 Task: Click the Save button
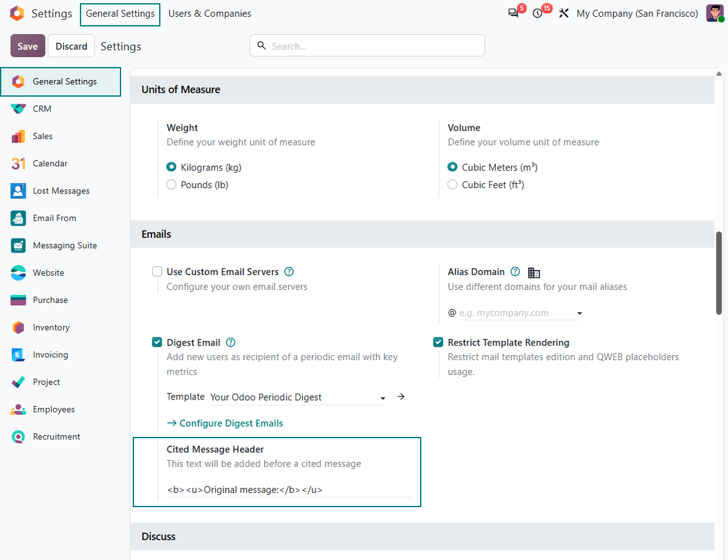point(28,46)
